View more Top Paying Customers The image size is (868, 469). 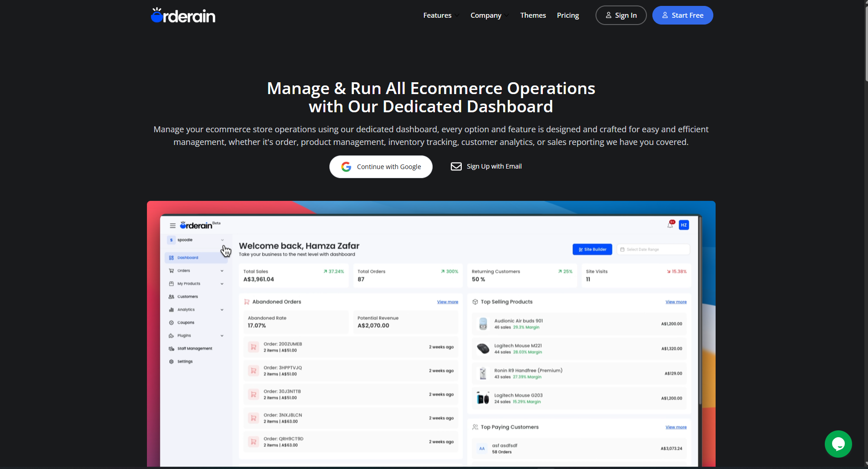coord(676,427)
